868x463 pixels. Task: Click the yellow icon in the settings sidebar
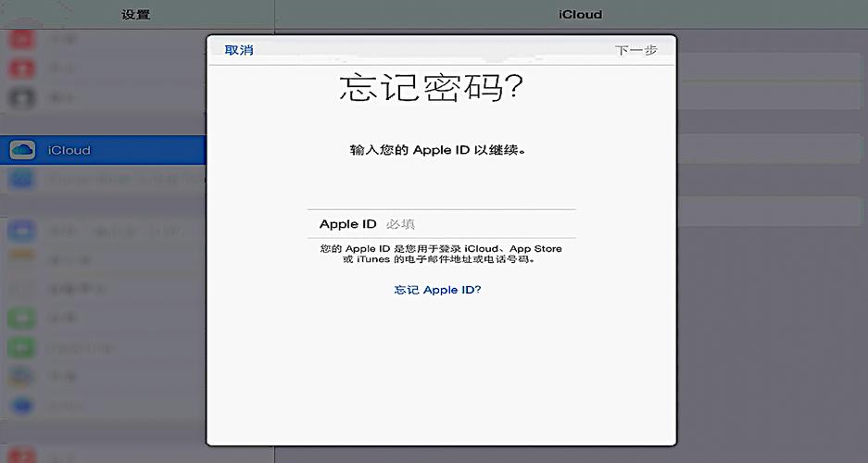[x=22, y=260]
